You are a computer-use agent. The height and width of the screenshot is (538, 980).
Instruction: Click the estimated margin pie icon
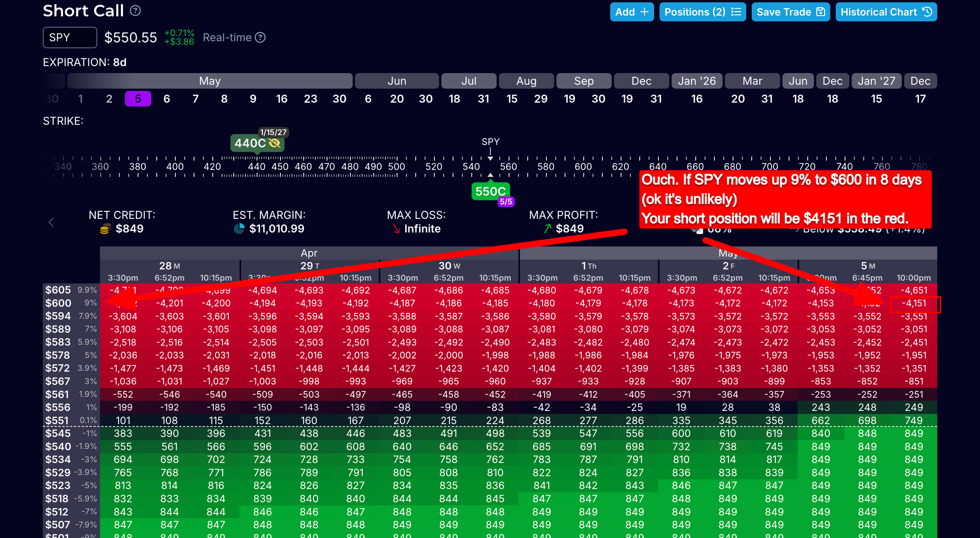pyautogui.click(x=239, y=229)
